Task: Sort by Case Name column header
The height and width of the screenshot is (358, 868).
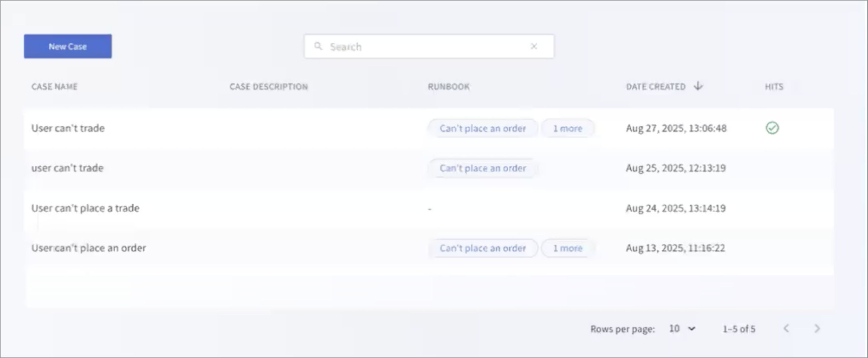Action: coord(54,87)
